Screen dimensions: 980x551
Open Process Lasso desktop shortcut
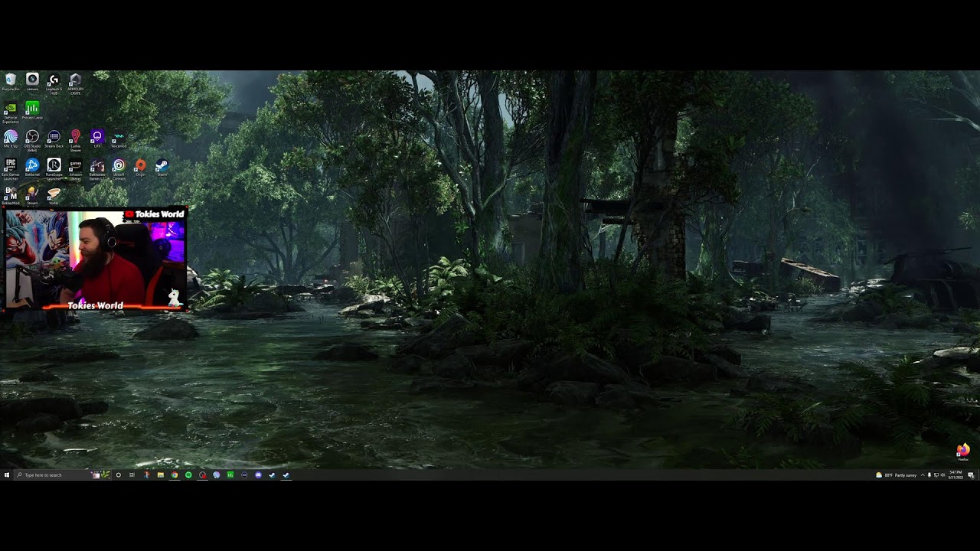[32, 111]
